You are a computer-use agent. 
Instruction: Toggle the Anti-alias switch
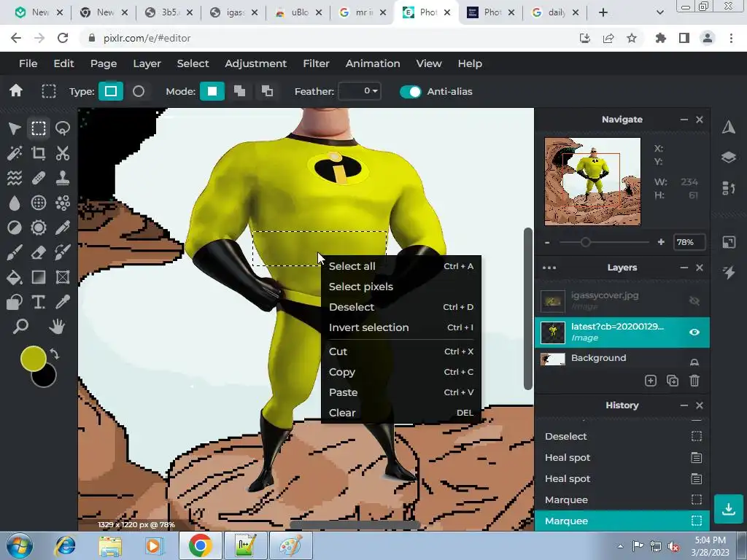411,91
